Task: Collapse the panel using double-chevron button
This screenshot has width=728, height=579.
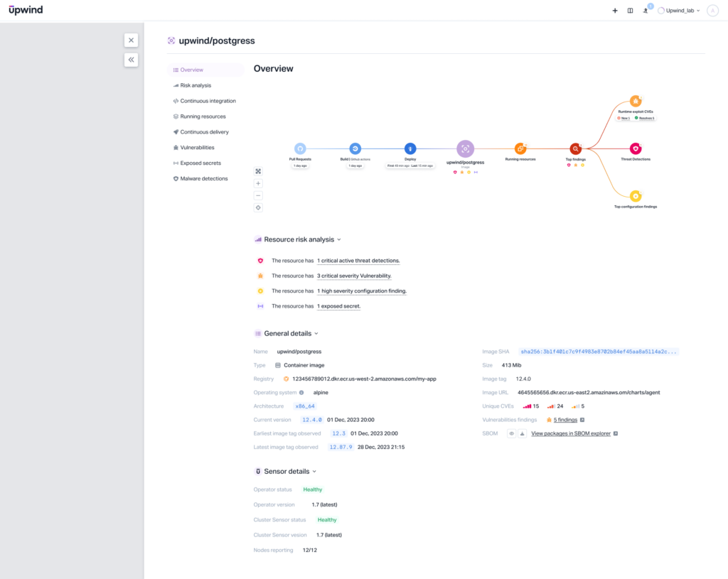Action: point(131,60)
